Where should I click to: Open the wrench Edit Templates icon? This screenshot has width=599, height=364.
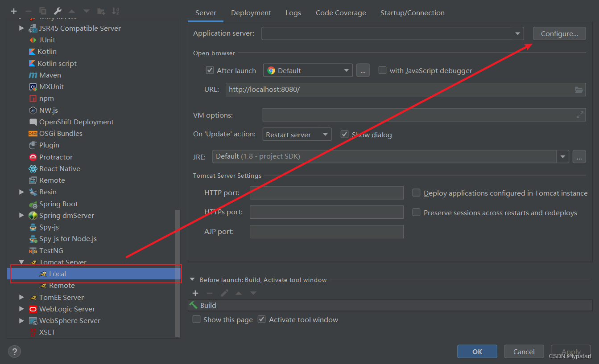click(58, 11)
